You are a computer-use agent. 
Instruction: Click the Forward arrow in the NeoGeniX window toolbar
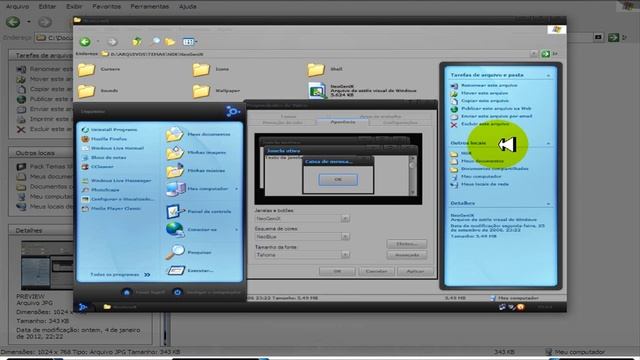(x=112, y=42)
